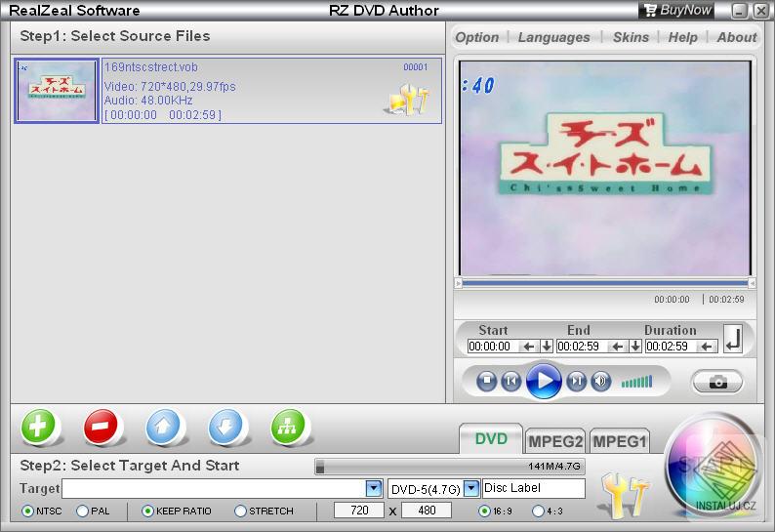The height and width of the screenshot is (532, 775).
Task: Click the height field showing 480
Action: 426,510
